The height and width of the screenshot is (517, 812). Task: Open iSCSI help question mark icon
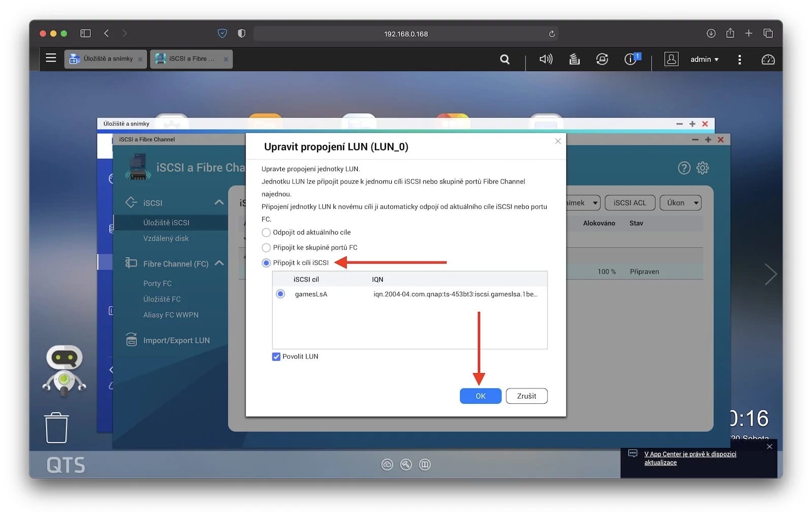(684, 168)
